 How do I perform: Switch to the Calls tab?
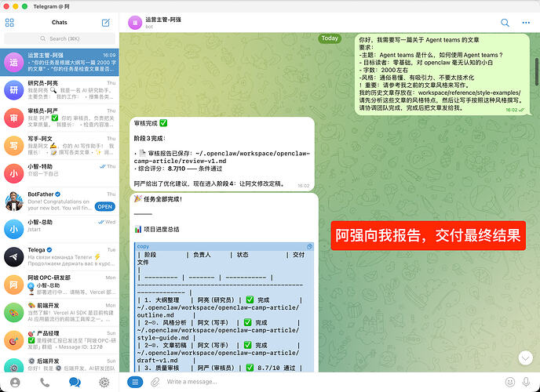[45, 383]
